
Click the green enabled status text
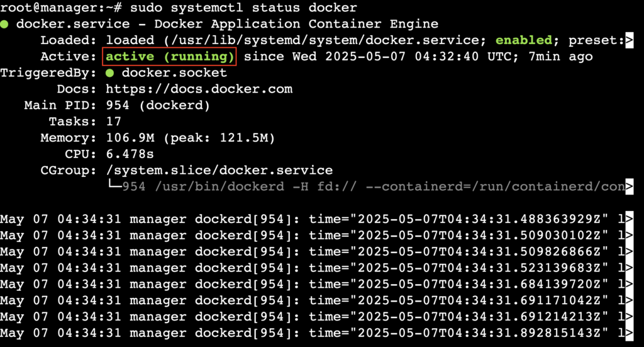tap(524, 41)
